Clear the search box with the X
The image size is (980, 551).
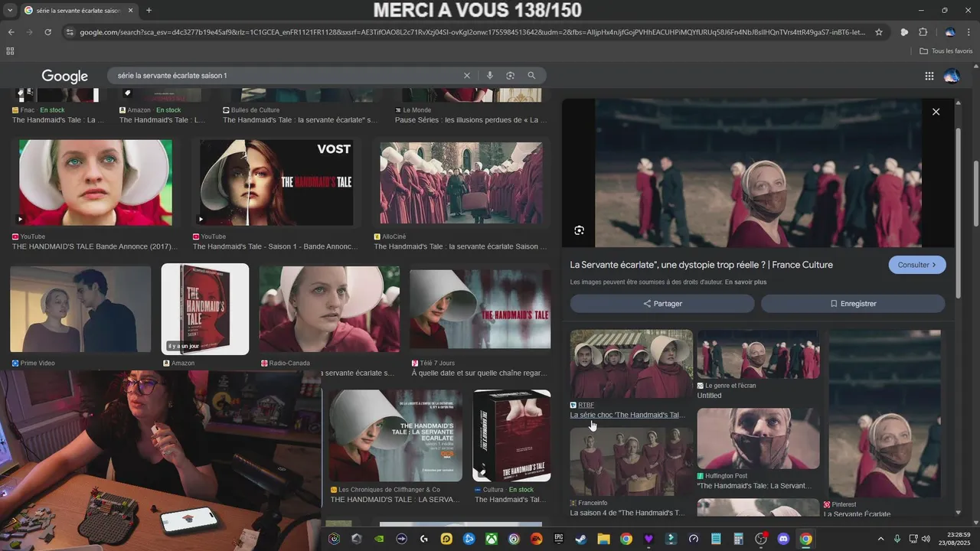(467, 76)
